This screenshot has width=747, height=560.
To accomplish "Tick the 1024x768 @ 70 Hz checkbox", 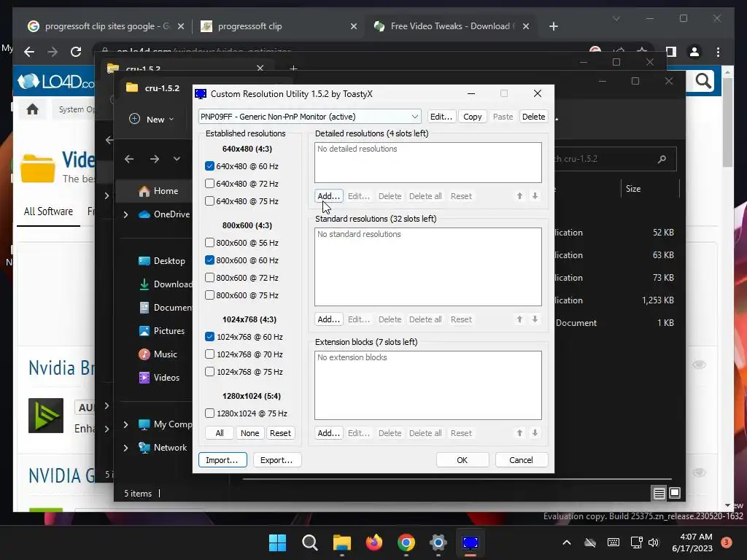I will click(x=209, y=354).
